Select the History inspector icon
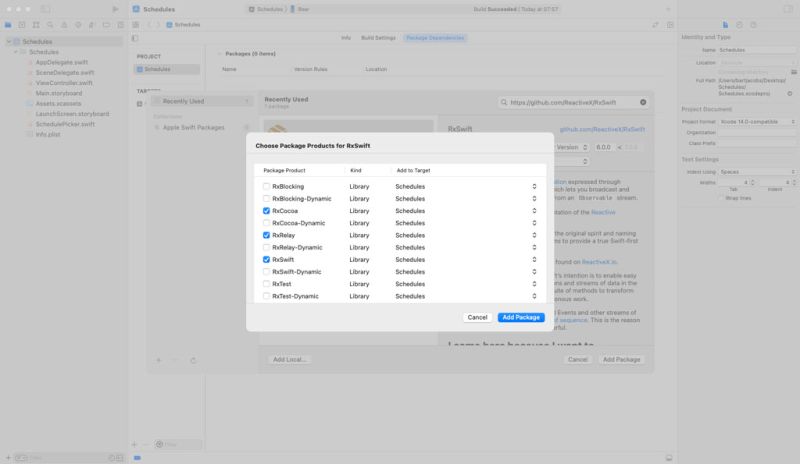 pyautogui.click(x=739, y=25)
